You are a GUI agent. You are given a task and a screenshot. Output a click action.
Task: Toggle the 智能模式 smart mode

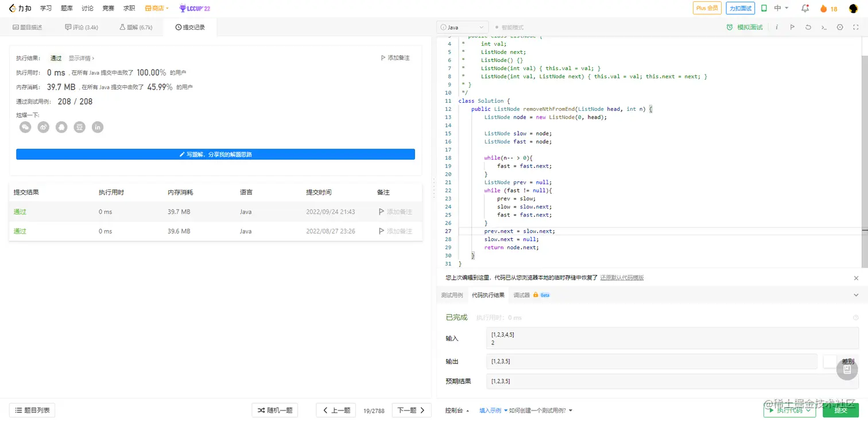pos(509,27)
